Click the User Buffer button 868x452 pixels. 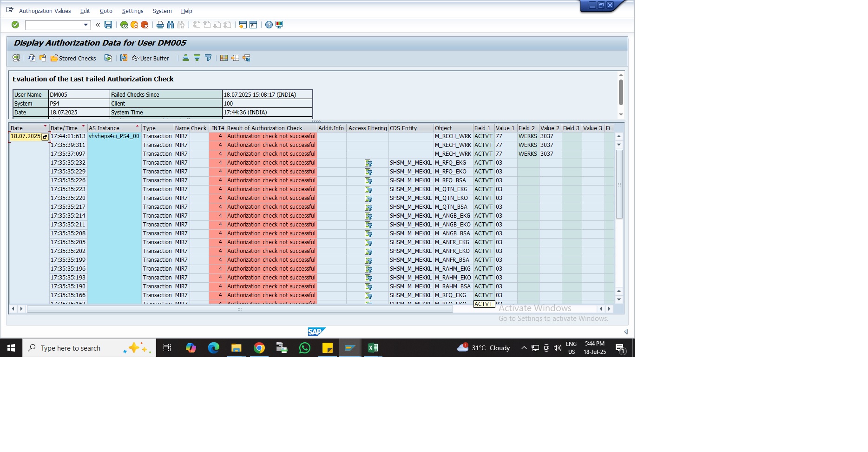(x=151, y=58)
